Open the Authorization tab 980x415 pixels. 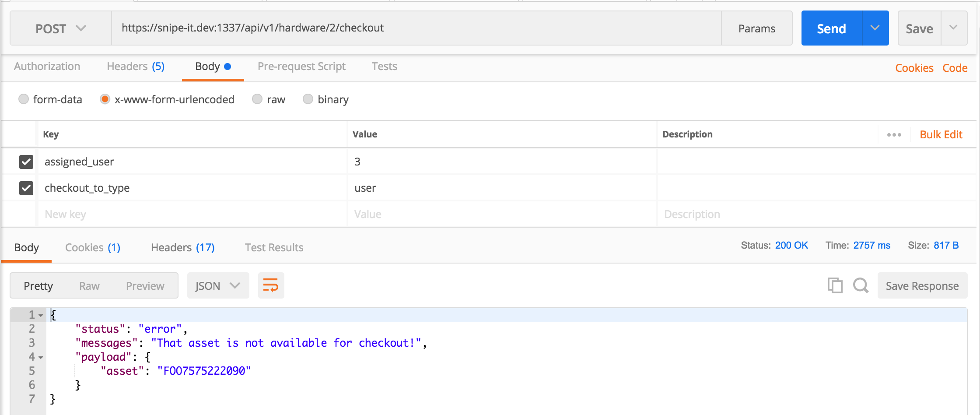(47, 67)
